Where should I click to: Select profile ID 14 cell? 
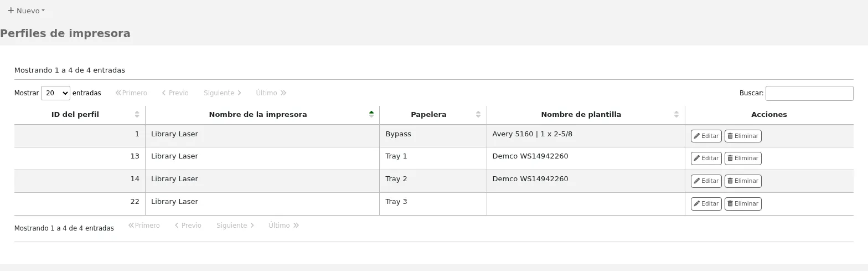(80, 181)
